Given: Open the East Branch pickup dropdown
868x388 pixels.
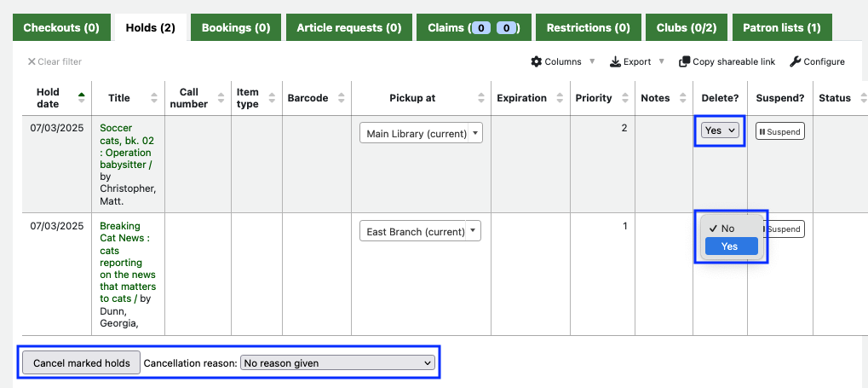Looking at the screenshot, I should coord(420,231).
